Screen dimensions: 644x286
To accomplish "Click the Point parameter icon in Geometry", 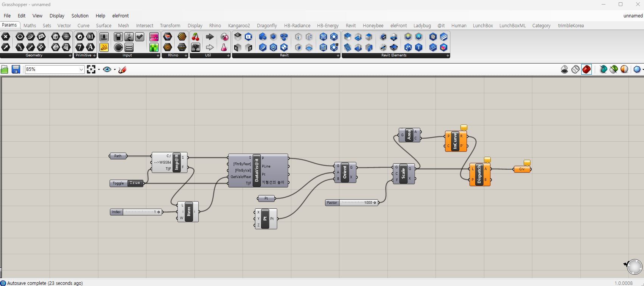I will pos(6,37).
